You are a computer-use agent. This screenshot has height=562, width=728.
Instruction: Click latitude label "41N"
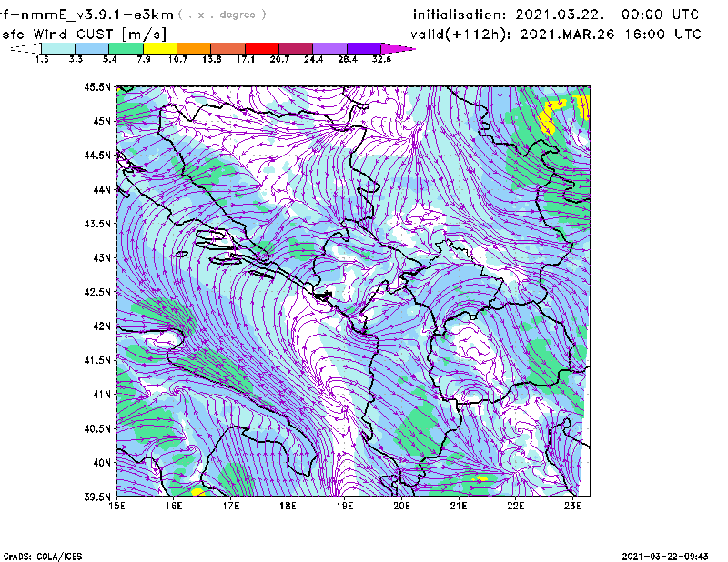point(102,395)
